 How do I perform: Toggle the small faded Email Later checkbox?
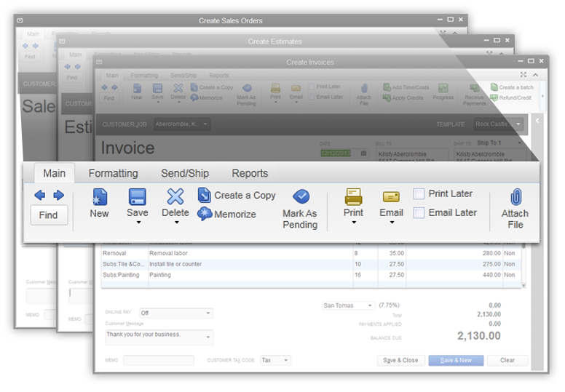pyautogui.click(x=312, y=97)
